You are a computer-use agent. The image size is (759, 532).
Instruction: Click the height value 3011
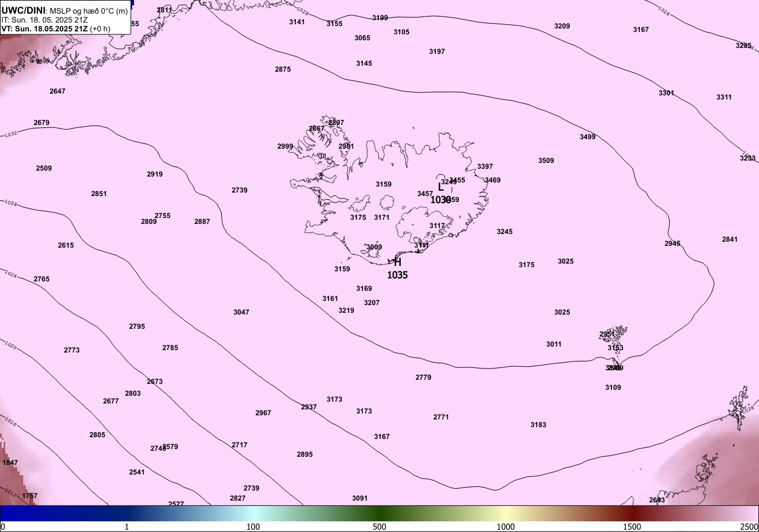(554, 344)
